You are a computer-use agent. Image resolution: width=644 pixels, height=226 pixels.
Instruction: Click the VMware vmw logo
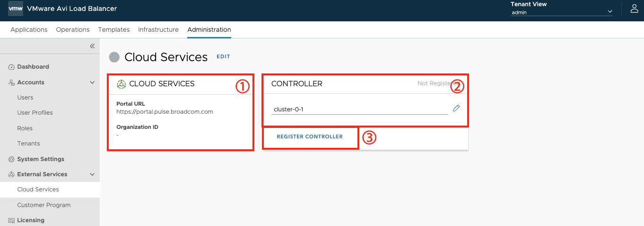click(x=16, y=9)
